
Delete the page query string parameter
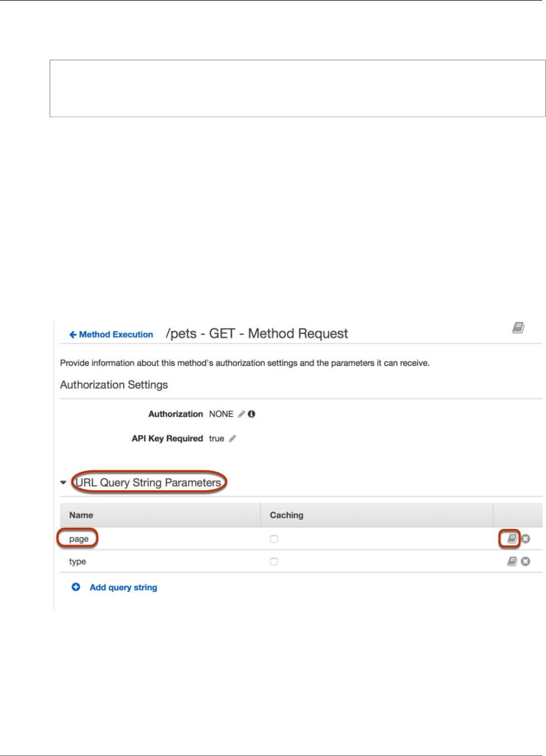pyautogui.click(x=525, y=539)
